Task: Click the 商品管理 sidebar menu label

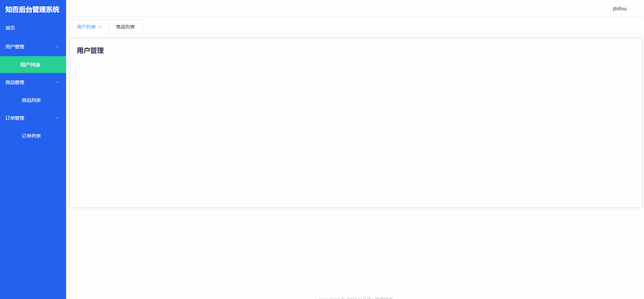Action: (15, 82)
